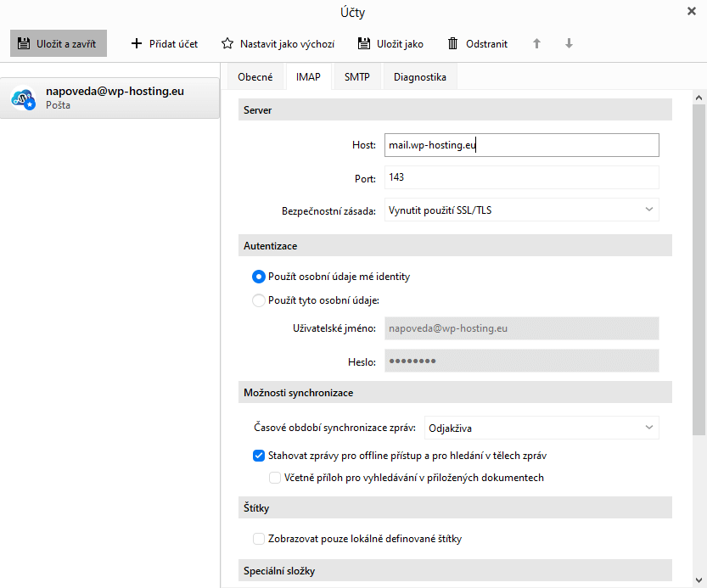707x588 pixels.
Task: Move account down with the down arrow
Action: (569, 43)
